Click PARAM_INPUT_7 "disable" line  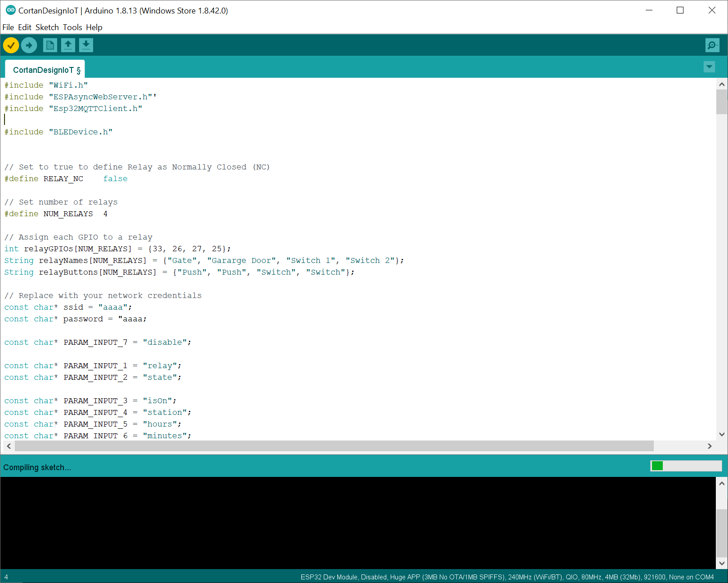(98, 342)
